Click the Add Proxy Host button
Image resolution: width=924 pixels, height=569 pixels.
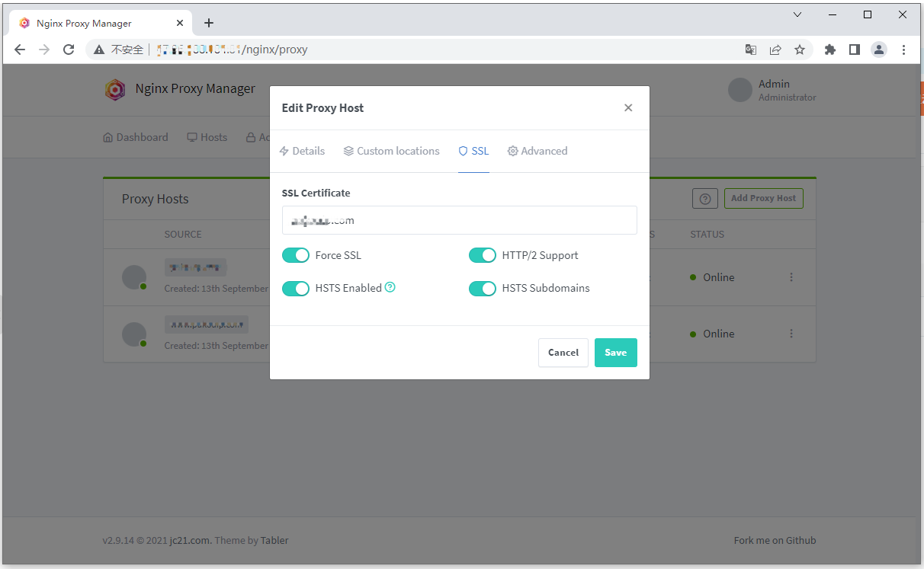[763, 198]
